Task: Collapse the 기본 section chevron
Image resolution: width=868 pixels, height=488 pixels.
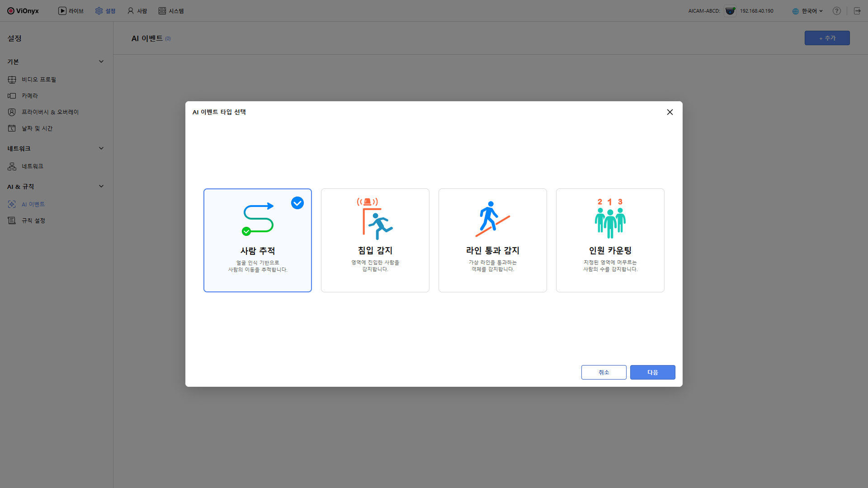Action: [101, 61]
